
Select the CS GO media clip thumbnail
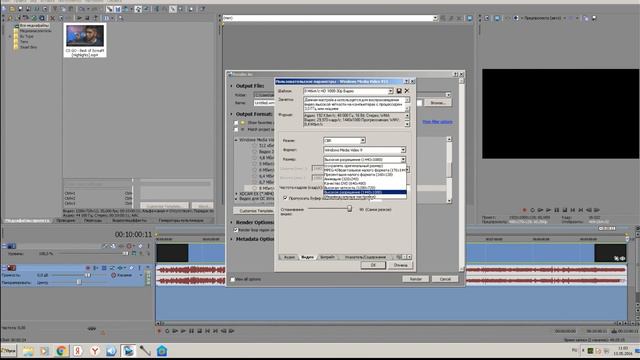point(85,40)
